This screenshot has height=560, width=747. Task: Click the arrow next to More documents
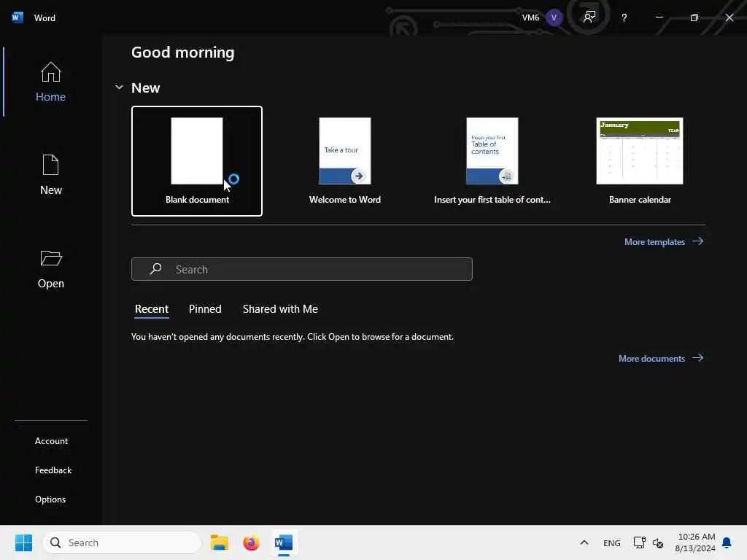tap(698, 358)
